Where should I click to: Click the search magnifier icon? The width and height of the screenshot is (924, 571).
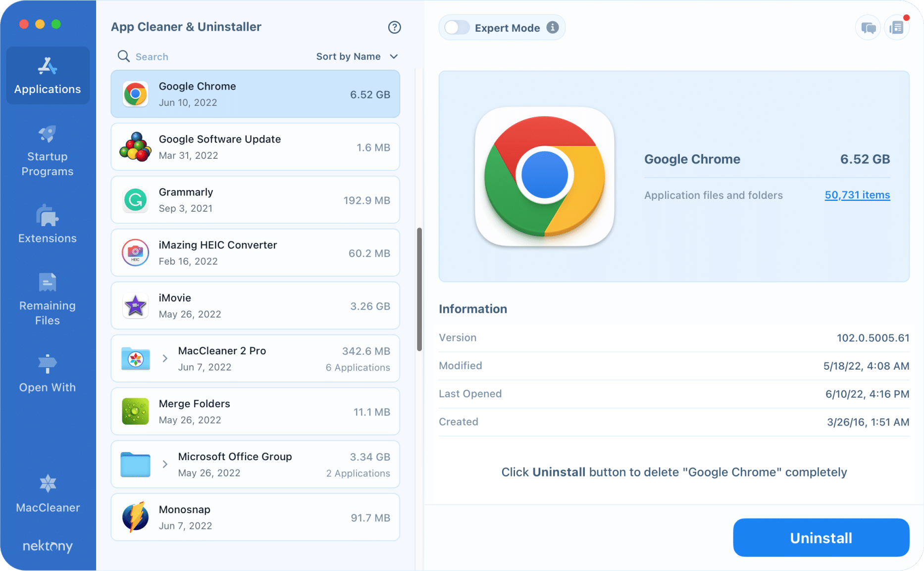pyautogui.click(x=123, y=56)
